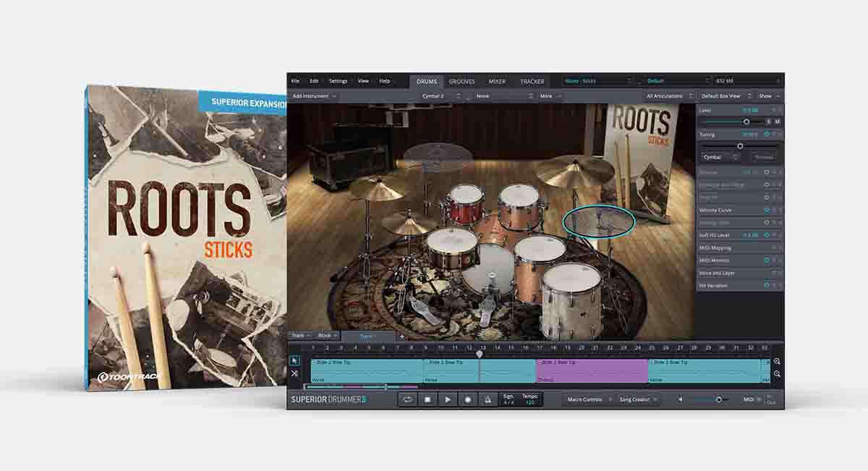Open the More dropdown
This screenshot has width=868, height=471.
pyautogui.click(x=549, y=96)
